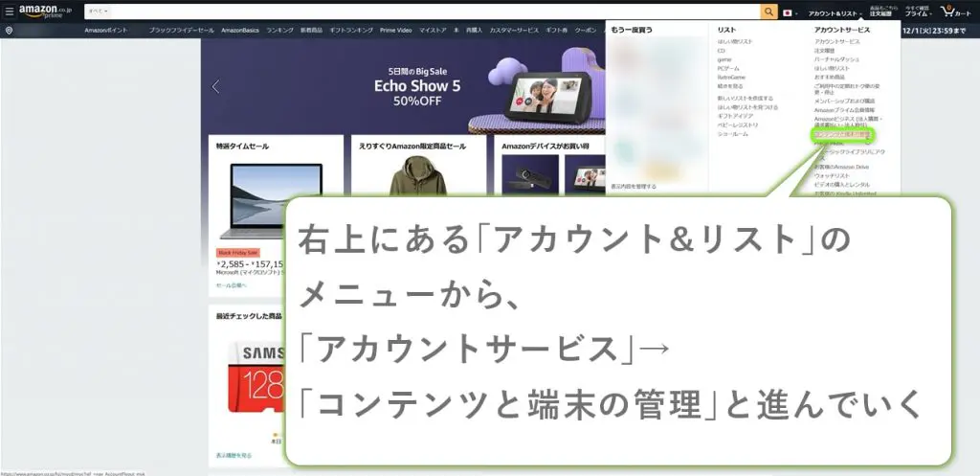Open メンバーシップおよび購読 link
This screenshot has width=980, height=476.
(844, 101)
